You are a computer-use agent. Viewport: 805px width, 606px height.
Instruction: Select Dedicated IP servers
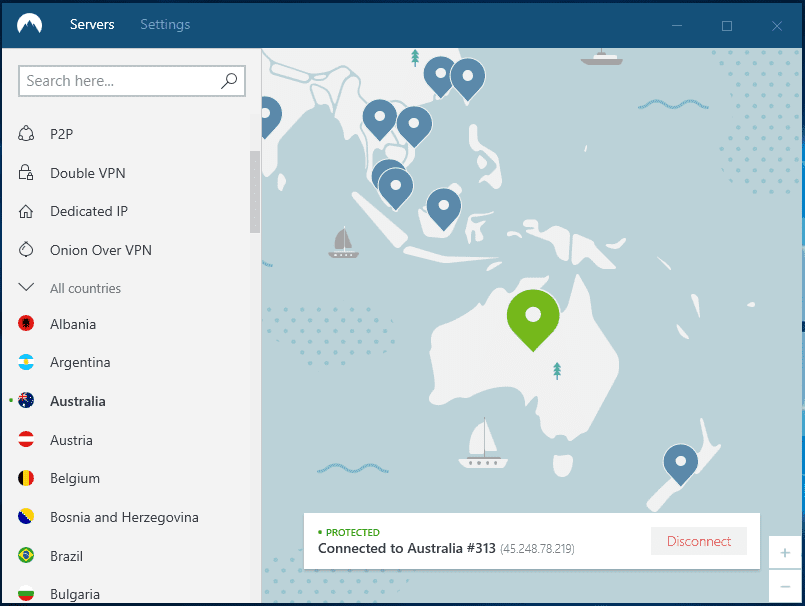89,211
